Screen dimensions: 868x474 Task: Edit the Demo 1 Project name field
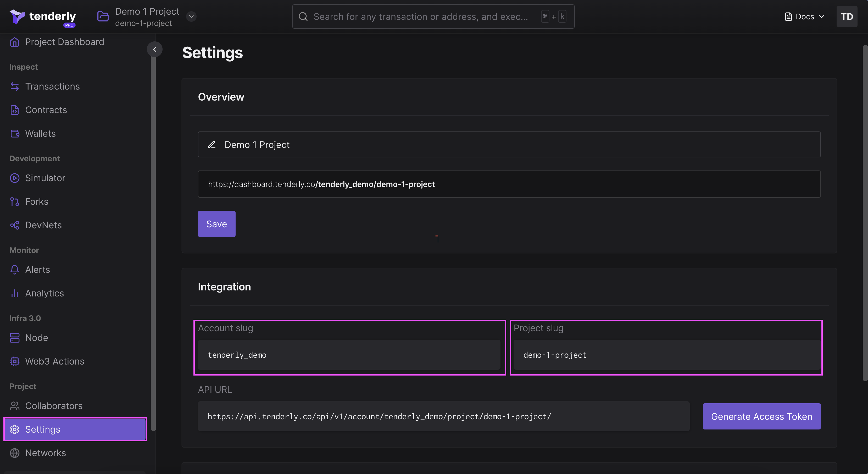coord(509,145)
